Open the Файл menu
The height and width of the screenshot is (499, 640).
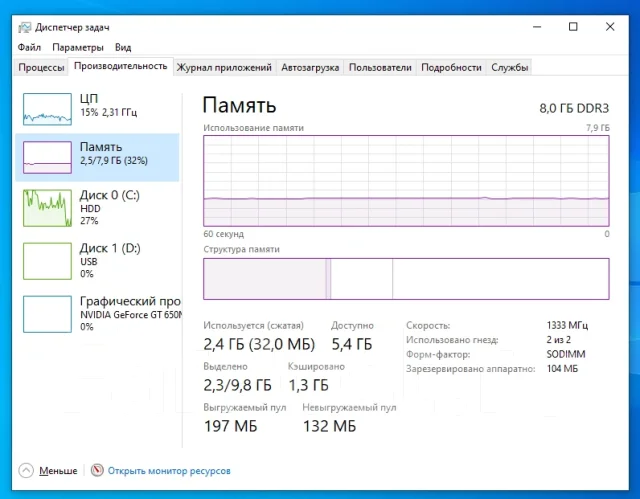29,47
